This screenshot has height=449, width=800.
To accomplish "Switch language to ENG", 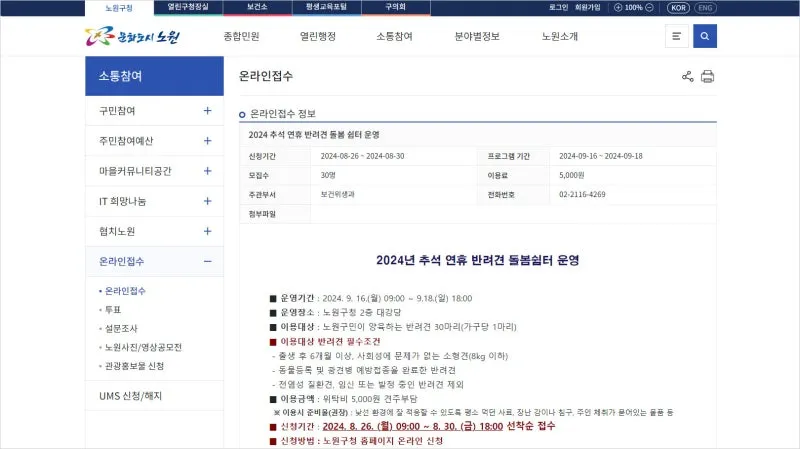I will pyautogui.click(x=706, y=7).
